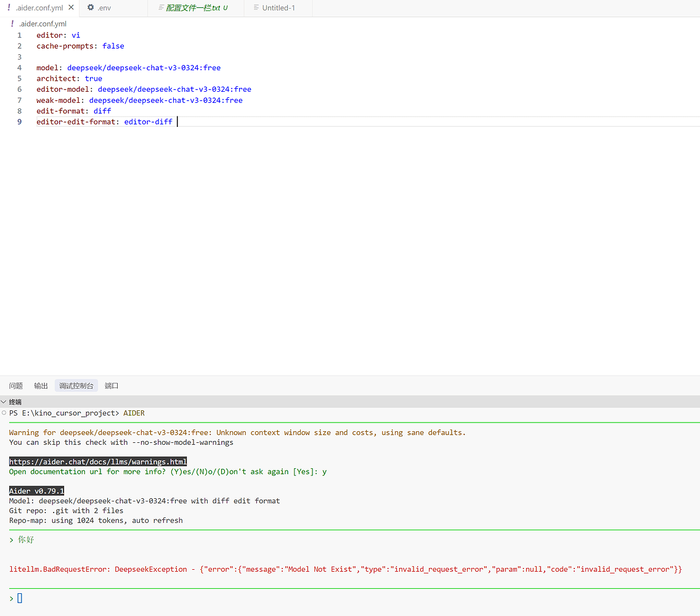Click the "editor-diff" value on line 9

(x=149, y=122)
